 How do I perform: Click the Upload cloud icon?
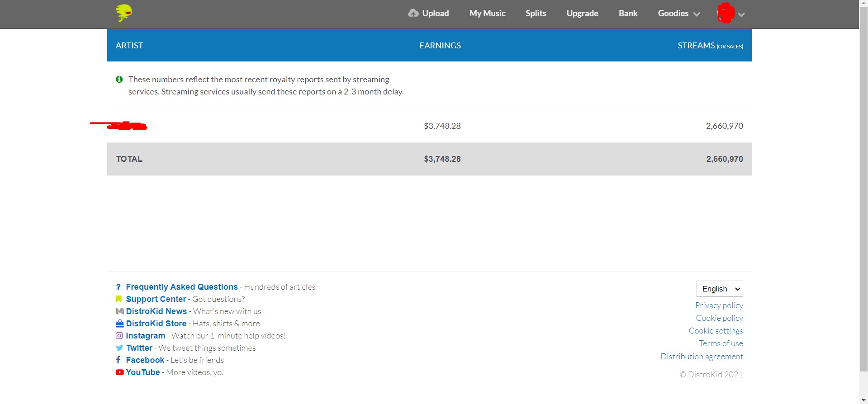[x=413, y=13]
